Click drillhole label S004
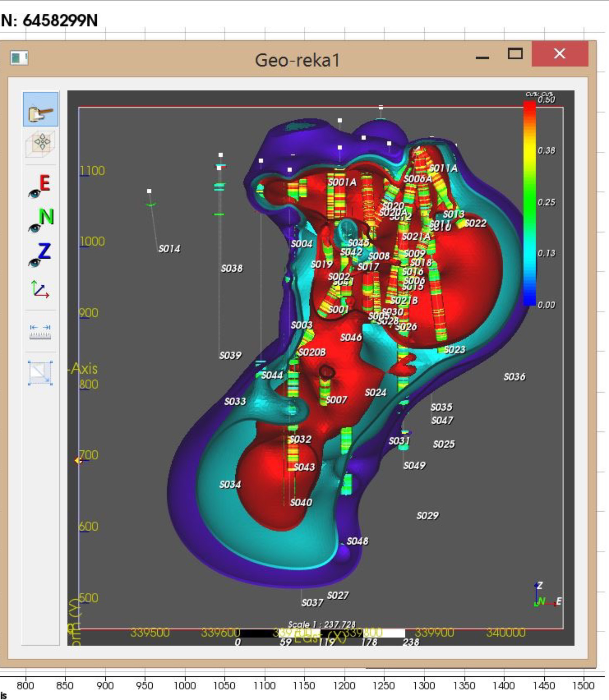Viewport: 609px width, 700px height. click(301, 244)
